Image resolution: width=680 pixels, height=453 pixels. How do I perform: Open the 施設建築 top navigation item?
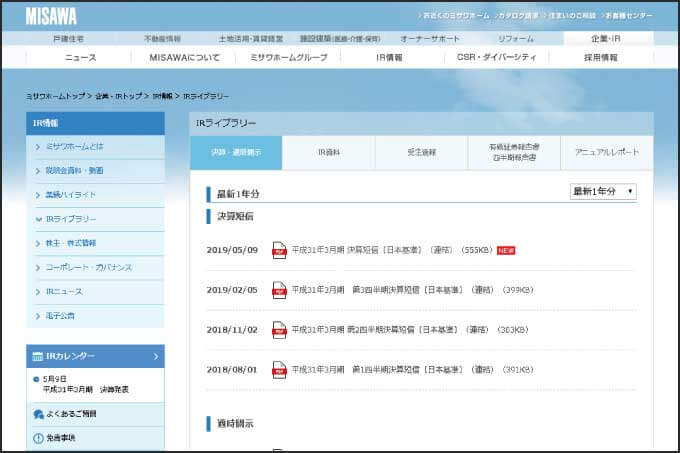340,39
